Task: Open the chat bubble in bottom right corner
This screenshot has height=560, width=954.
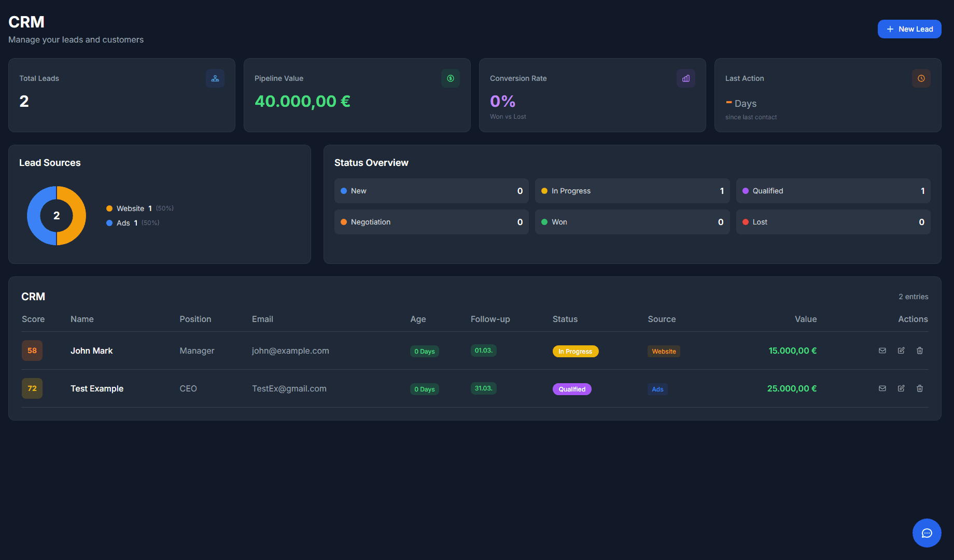Action: tap(927, 533)
